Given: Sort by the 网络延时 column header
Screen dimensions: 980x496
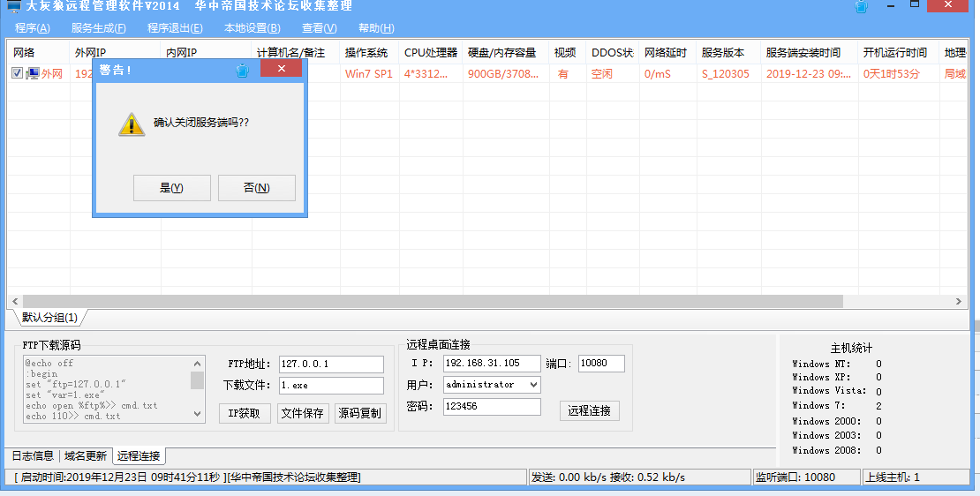Looking at the screenshot, I should click(667, 52).
